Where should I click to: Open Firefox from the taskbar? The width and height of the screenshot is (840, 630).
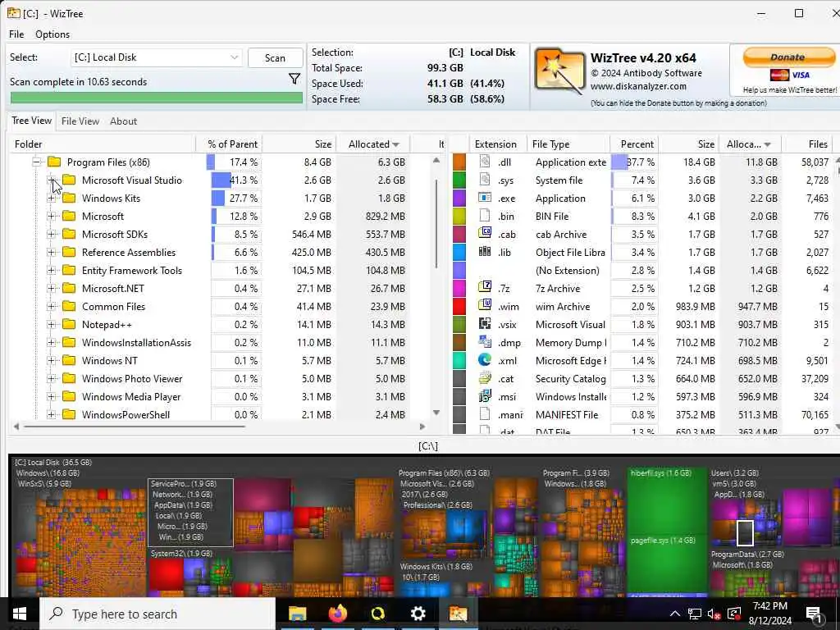pos(337,614)
